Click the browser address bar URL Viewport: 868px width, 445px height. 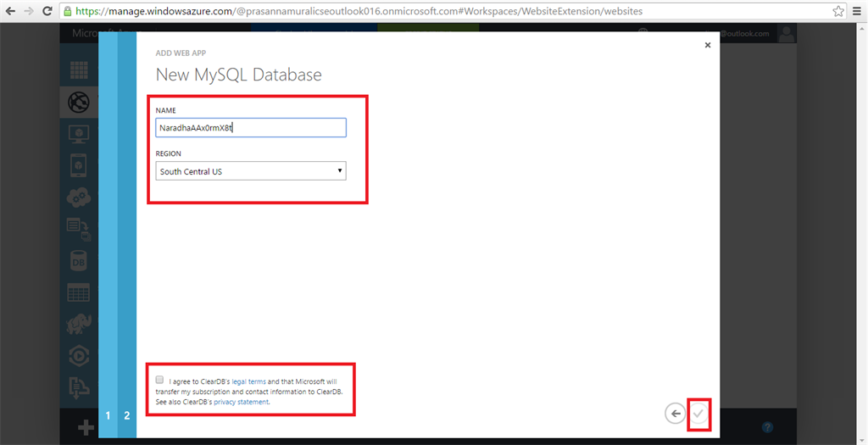pos(359,11)
